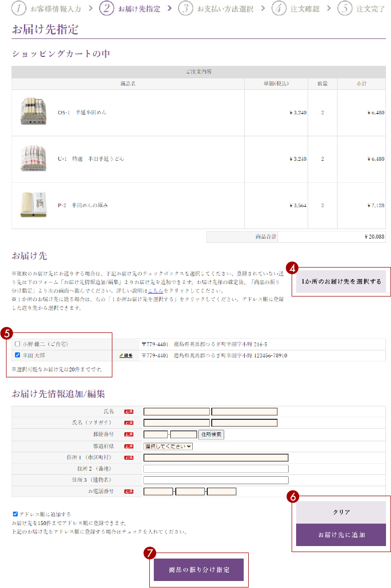Viewport: 391px width, 588px height.
Task: Click step 1 お客様情報入力 circle icon
Action: (x=18, y=8)
